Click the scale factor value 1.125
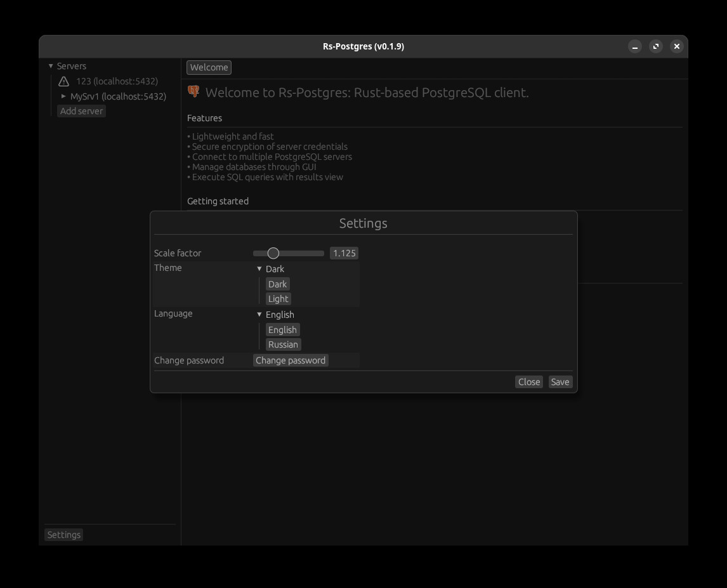This screenshot has height=588, width=727. 344,253
